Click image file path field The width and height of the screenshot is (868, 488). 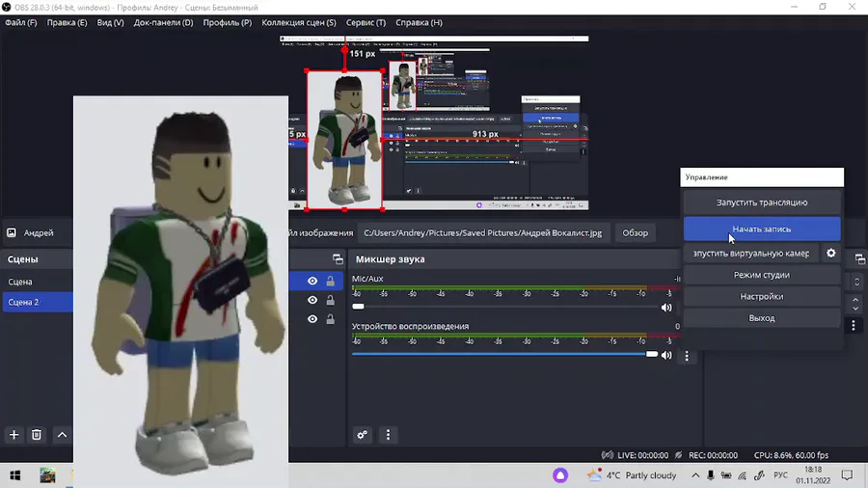pyautogui.click(x=483, y=233)
